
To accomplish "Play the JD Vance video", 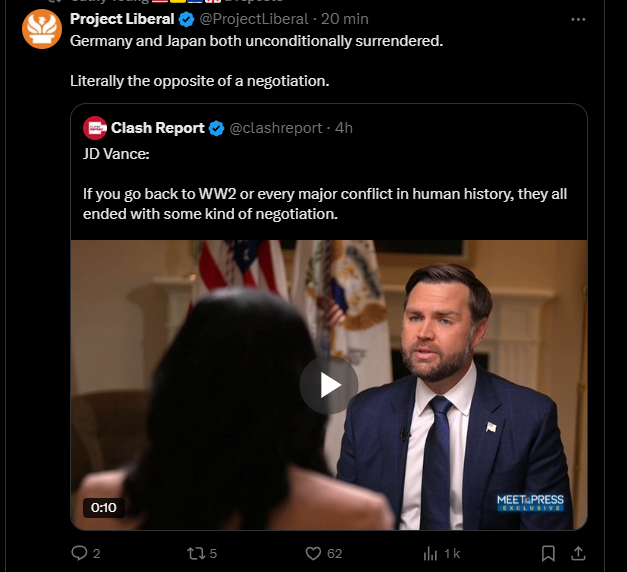I will 328,384.
